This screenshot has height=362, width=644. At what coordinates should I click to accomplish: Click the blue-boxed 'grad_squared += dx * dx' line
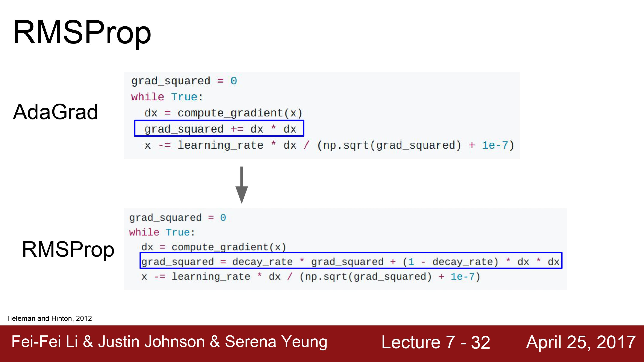point(219,128)
